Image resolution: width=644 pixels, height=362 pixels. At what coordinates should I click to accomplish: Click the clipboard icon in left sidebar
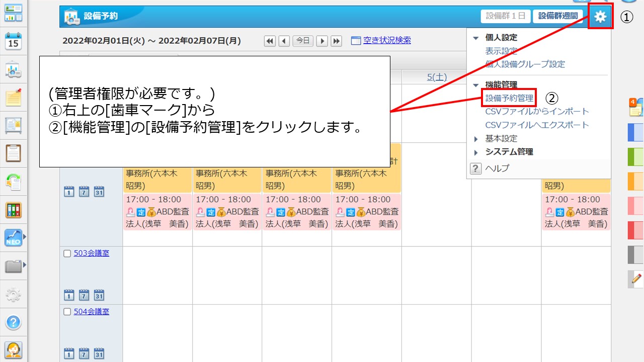point(14,153)
